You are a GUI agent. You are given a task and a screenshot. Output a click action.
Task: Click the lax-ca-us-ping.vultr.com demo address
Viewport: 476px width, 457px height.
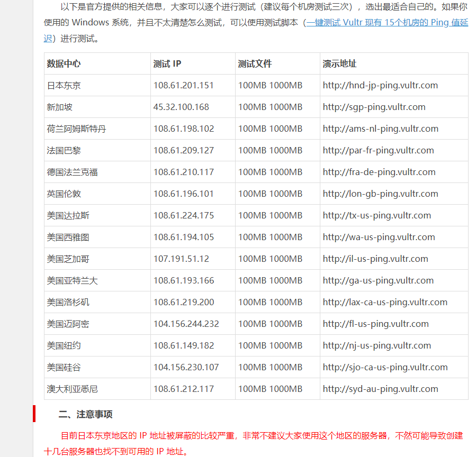[385, 303]
